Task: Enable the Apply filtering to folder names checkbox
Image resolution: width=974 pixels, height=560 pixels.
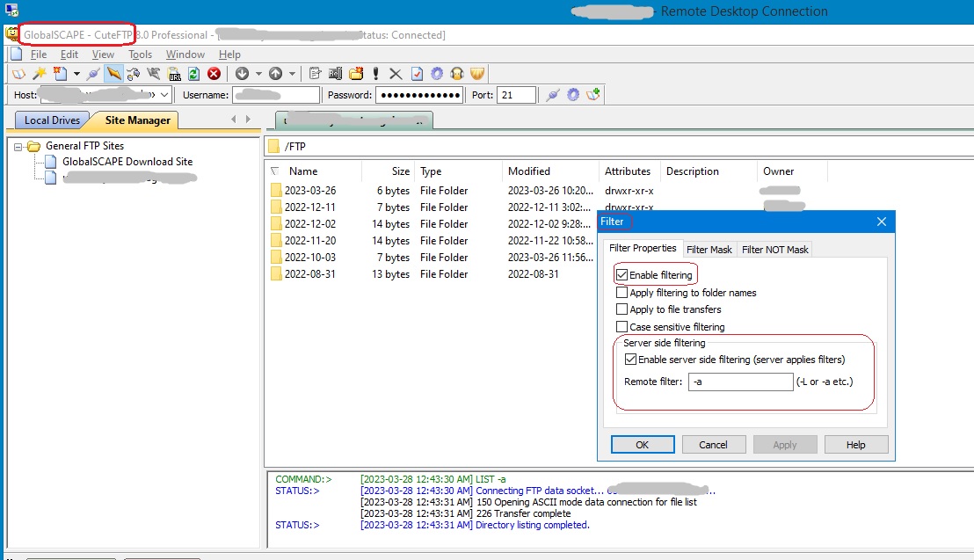Action: [623, 293]
